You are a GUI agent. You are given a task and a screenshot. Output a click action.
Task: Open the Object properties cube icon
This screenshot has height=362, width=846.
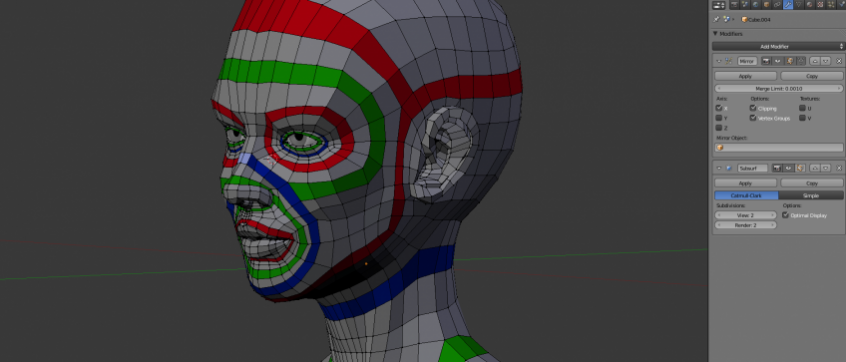767,4
